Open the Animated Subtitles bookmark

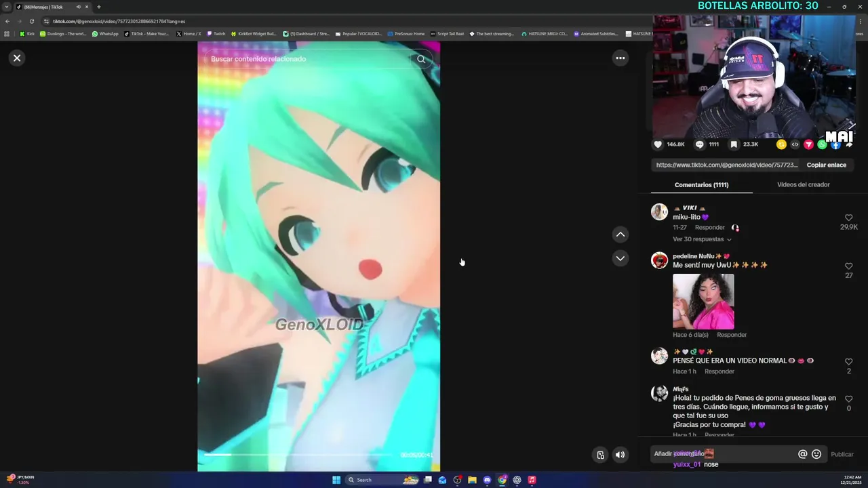596,33
